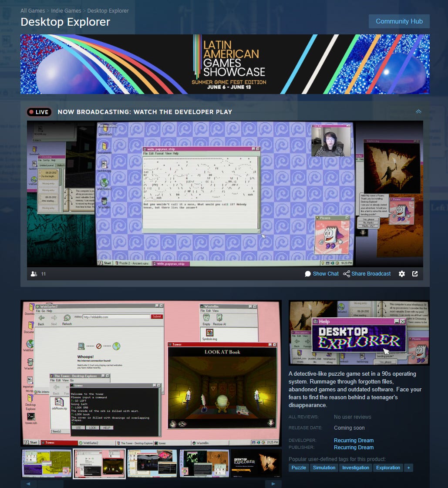Image resolution: width=448 pixels, height=488 pixels.
Task: Enlarge the main pink desktop screenshot
Action: 151,373
